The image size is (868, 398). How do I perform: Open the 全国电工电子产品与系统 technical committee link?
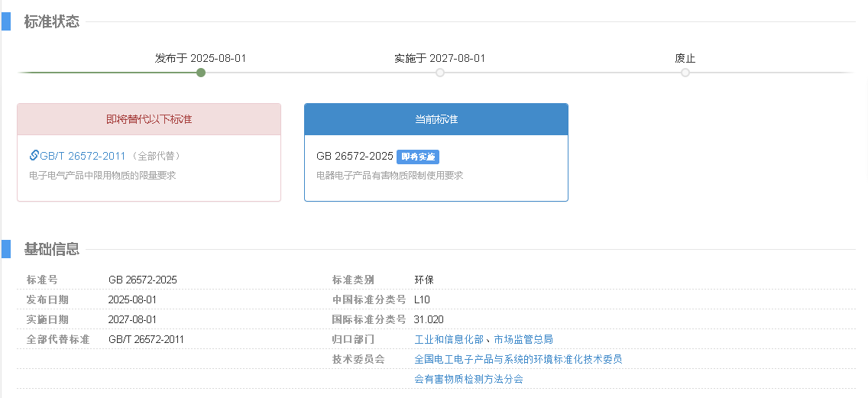(x=518, y=359)
